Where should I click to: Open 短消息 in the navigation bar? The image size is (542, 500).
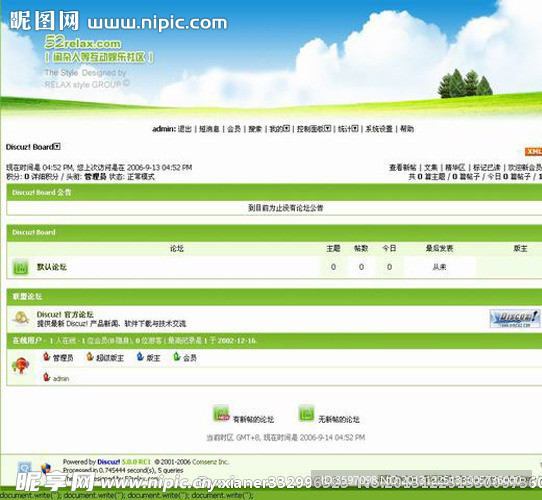[209, 129]
